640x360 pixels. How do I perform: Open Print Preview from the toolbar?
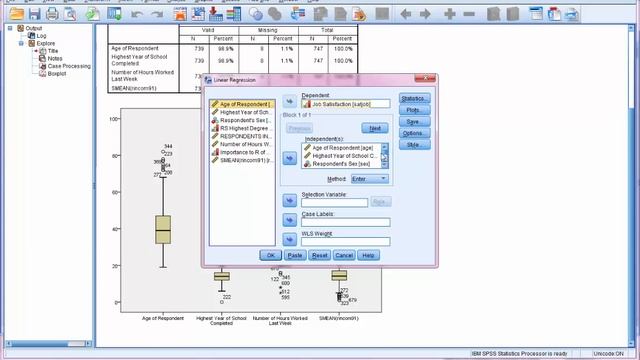[x=70, y=14]
